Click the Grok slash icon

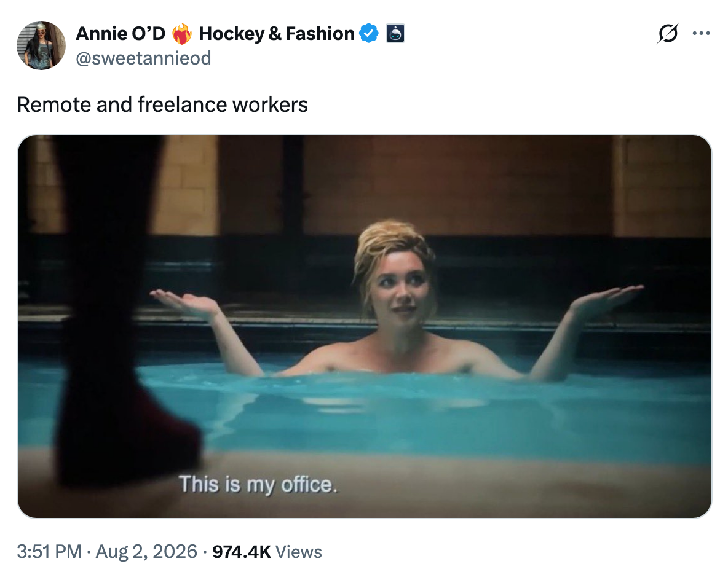tap(668, 33)
